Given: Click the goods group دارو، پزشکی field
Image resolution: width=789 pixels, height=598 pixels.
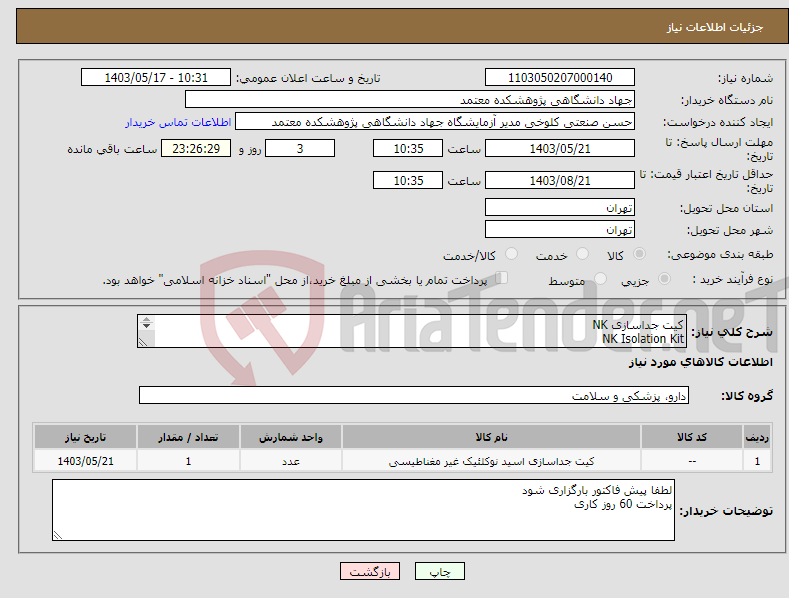Looking at the screenshot, I should [x=414, y=395].
